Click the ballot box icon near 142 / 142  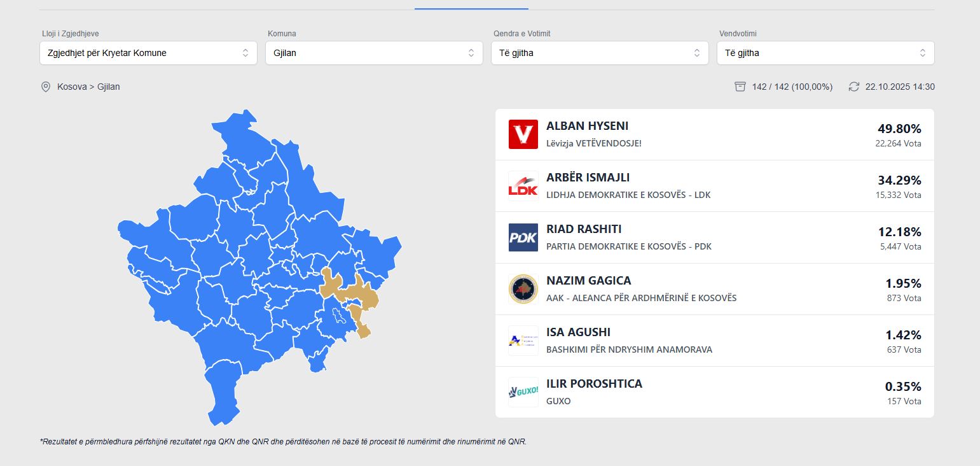(740, 87)
